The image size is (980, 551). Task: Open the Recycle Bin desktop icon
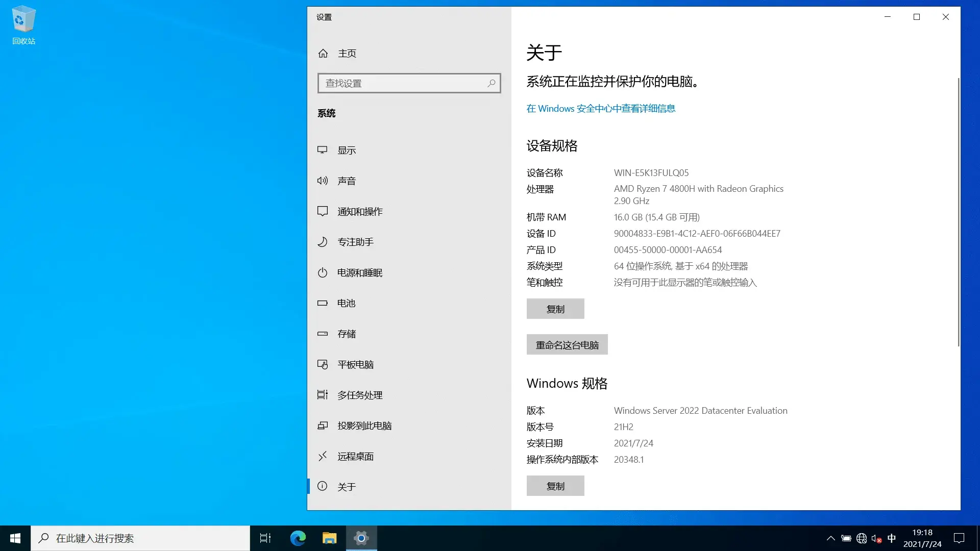point(23,25)
